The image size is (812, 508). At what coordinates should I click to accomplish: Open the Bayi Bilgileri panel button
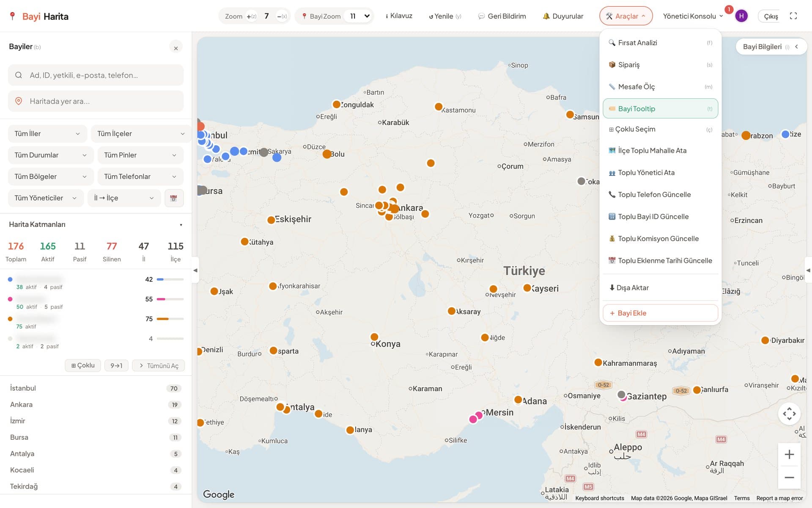click(x=771, y=47)
